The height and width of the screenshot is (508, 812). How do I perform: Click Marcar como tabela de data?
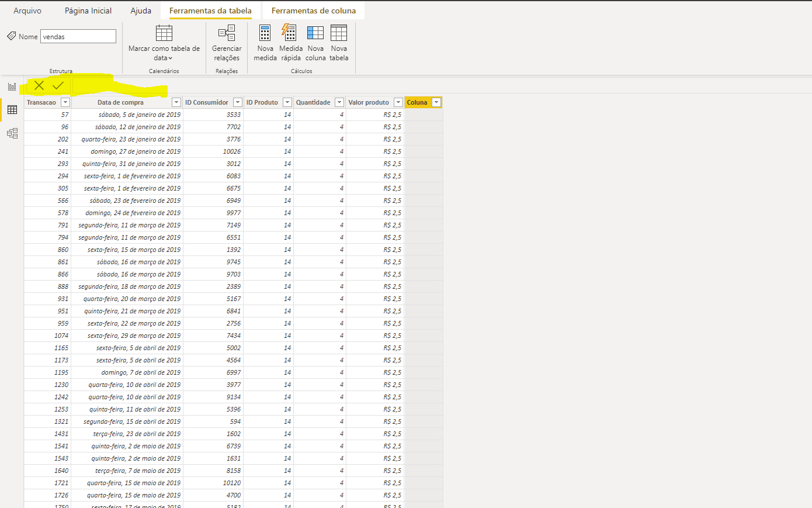click(164, 43)
